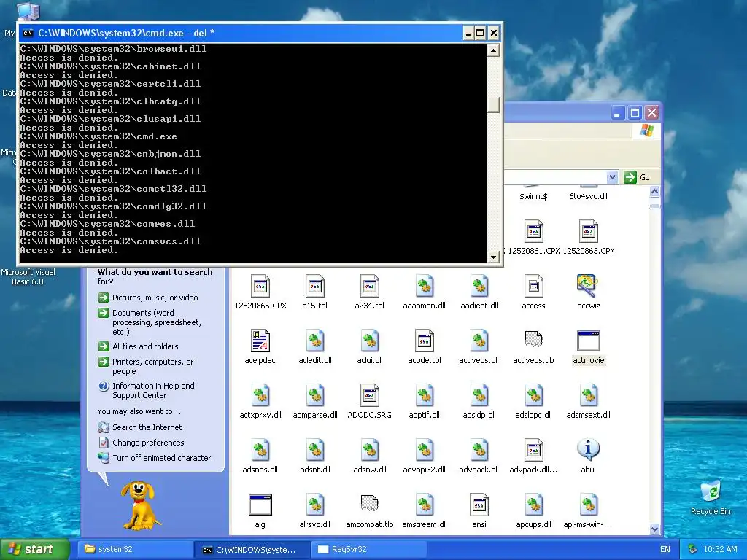This screenshot has width=747, height=560.
Task: Select advapi32.dll file icon
Action: point(425,451)
